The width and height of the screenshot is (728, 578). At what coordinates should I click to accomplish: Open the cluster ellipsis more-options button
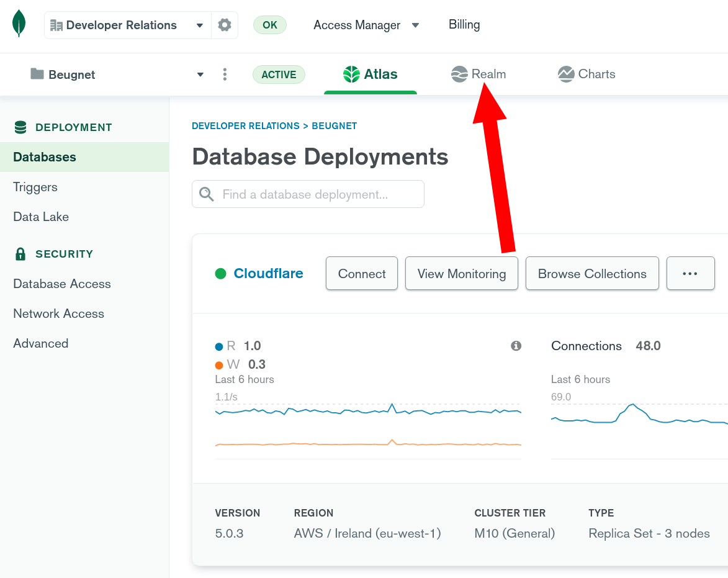click(x=690, y=273)
